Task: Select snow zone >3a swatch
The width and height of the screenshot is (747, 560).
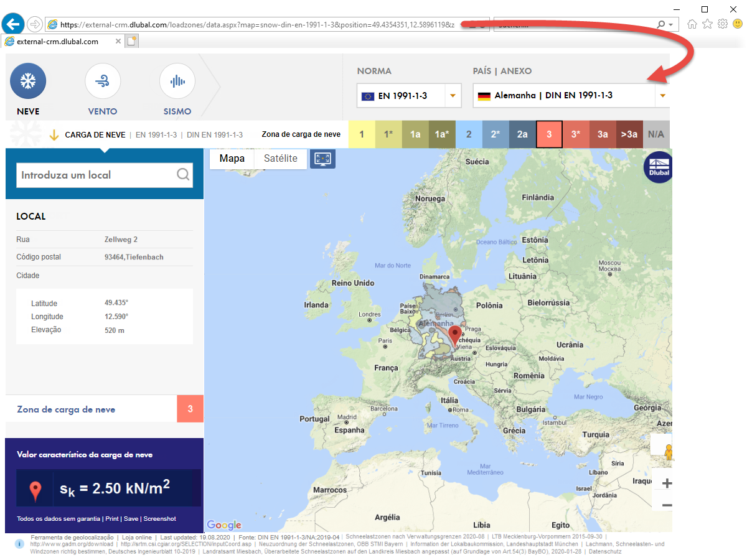Action: tap(629, 134)
